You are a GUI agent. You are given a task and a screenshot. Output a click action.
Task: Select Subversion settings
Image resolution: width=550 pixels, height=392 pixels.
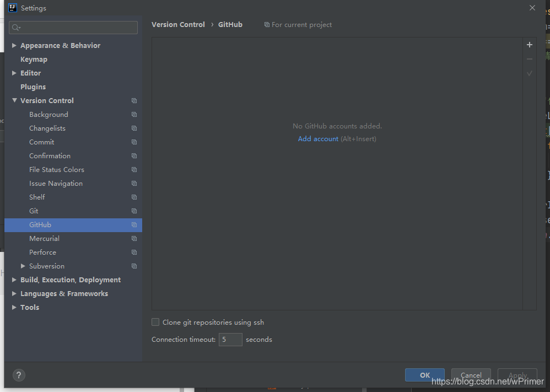47,266
